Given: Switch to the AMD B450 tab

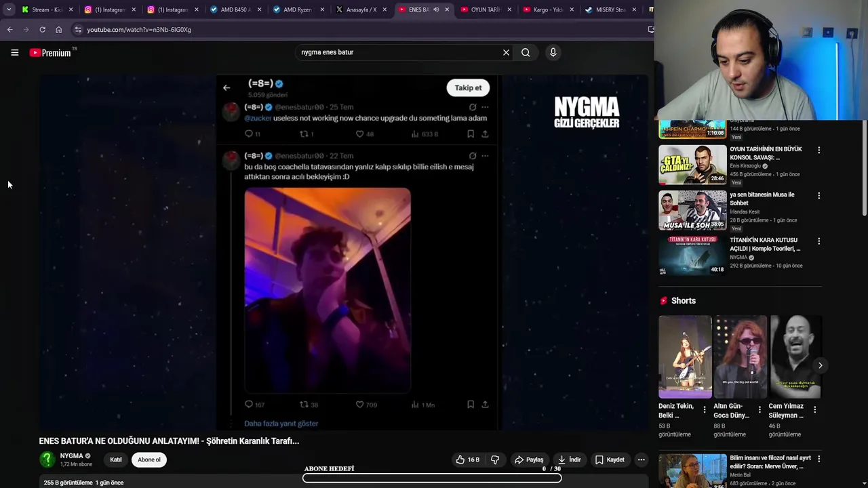Looking at the screenshot, I should tap(235, 9).
